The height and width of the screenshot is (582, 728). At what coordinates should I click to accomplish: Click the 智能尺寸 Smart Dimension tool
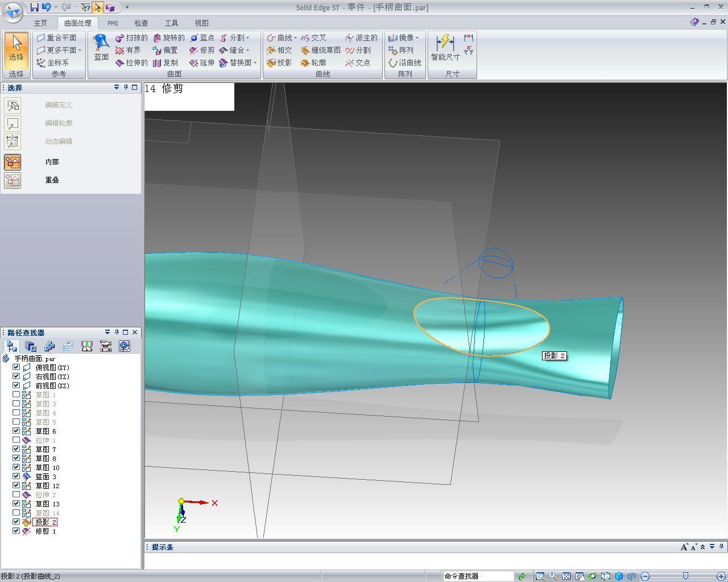coord(445,48)
